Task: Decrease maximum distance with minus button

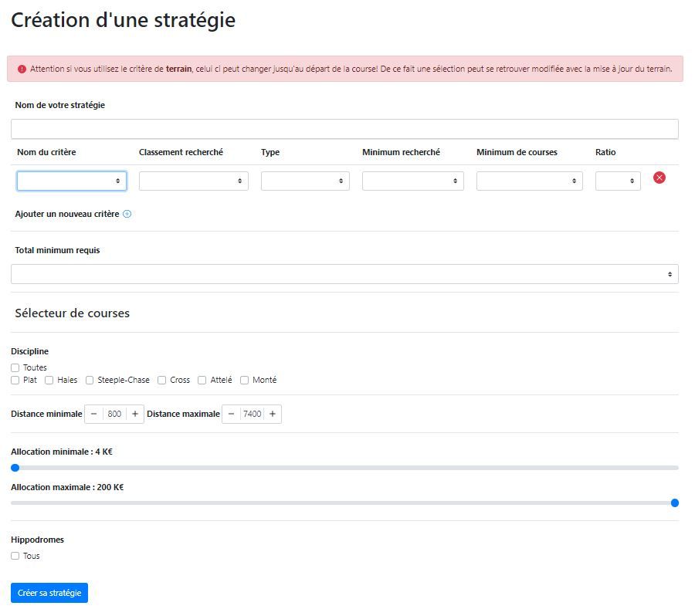Action: 231,415
